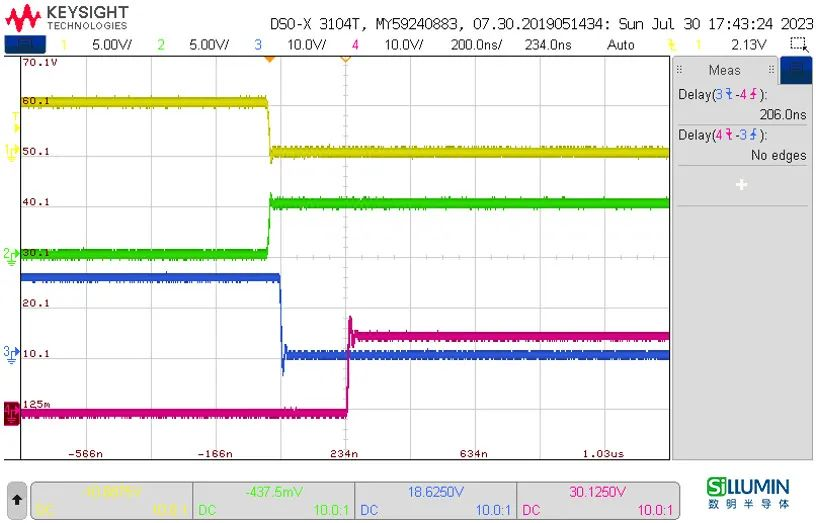This screenshot has width=816, height=523.
Task: Click the plus icon to add measurement
Action: coord(741,185)
